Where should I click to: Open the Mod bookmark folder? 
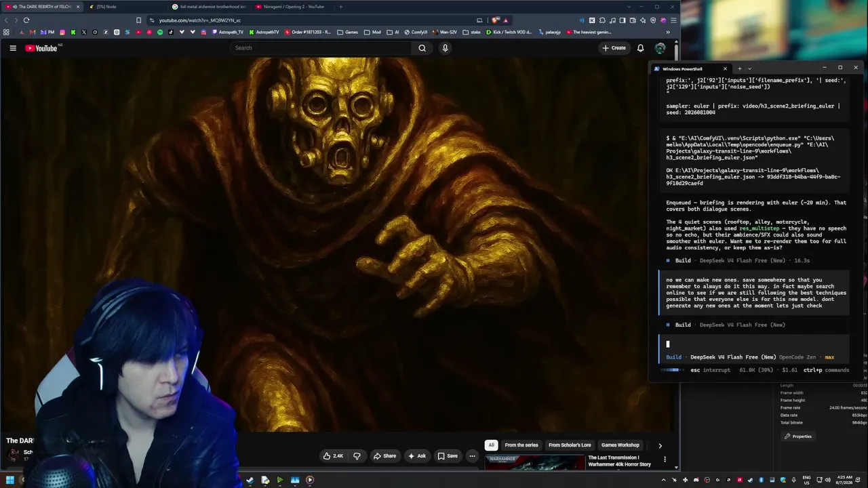[x=372, y=32]
